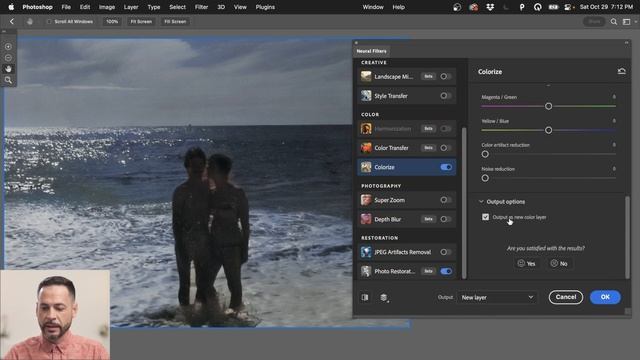Click the Style Transfer filter thumbnail
Image resolution: width=640 pixels, height=360 pixels.
(x=366, y=96)
